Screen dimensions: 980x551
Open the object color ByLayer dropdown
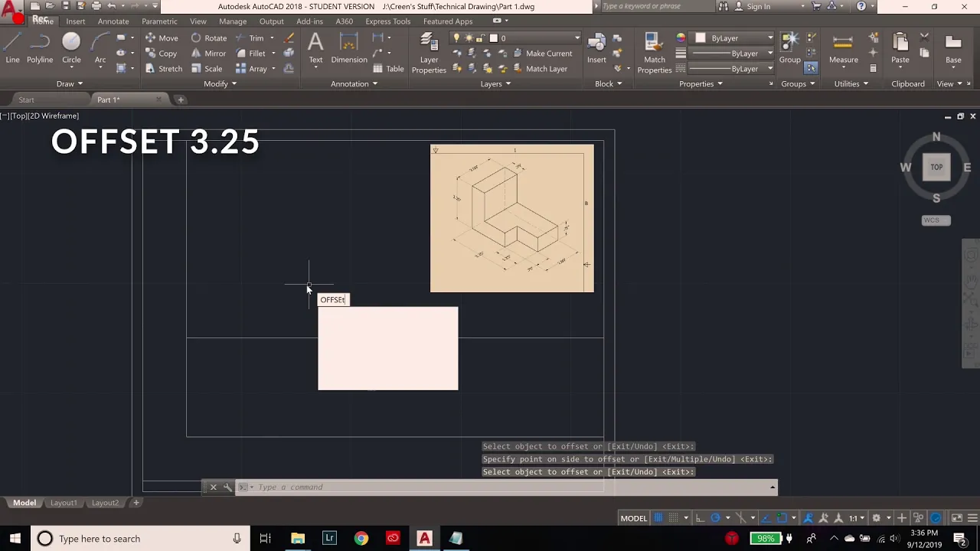click(733, 38)
